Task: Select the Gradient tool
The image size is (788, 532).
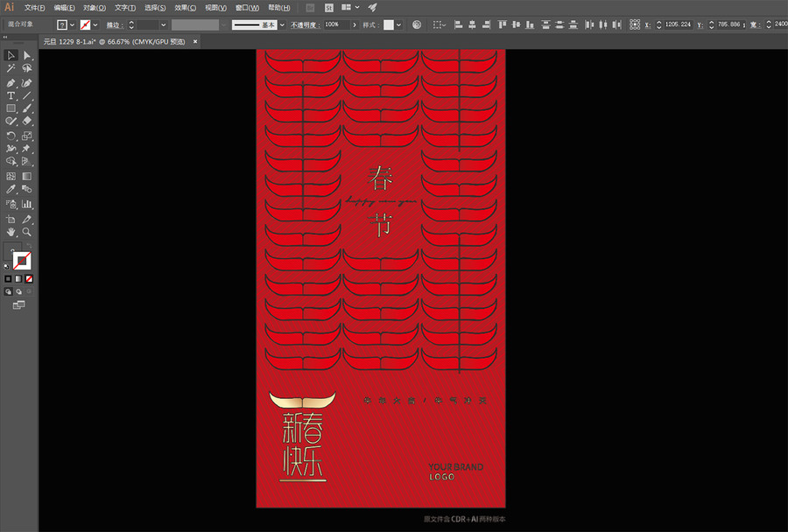Action: pos(27,177)
